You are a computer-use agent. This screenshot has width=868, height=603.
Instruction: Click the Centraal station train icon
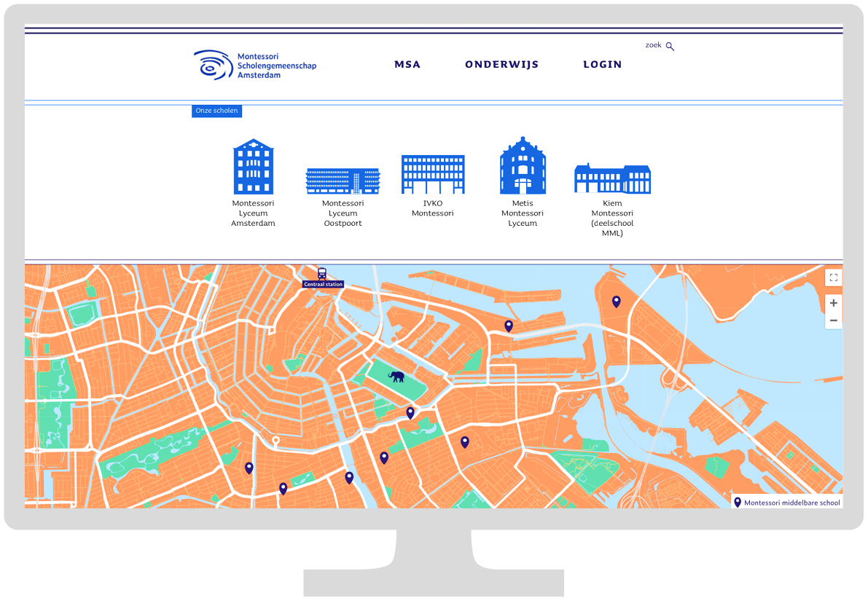pyautogui.click(x=322, y=273)
